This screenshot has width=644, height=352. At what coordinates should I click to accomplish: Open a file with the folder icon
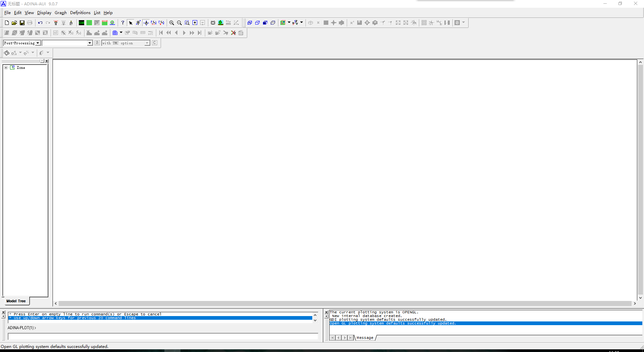[14, 23]
